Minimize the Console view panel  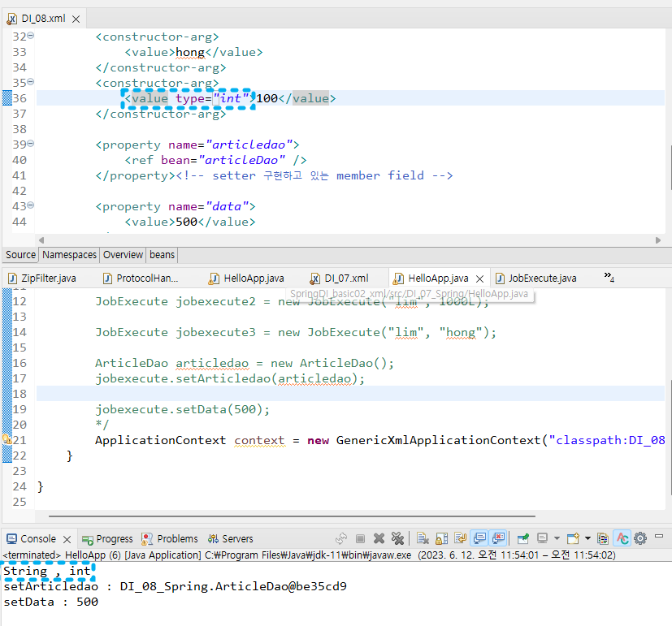(x=659, y=536)
